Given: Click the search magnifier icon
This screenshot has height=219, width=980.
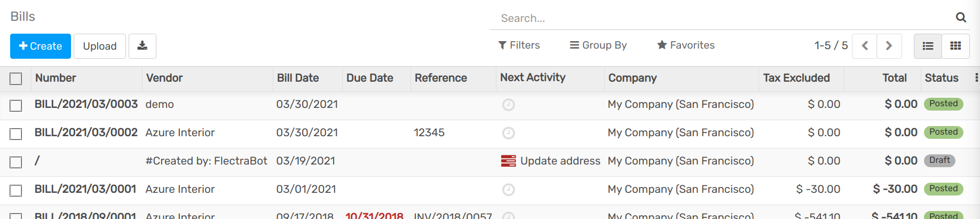Looking at the screenshot, I should 961,18.
